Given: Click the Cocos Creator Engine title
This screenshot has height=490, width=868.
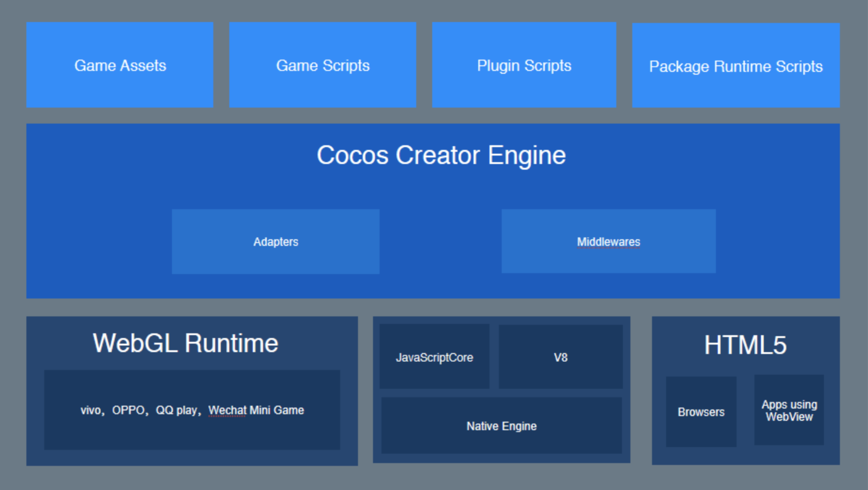Looking at the screenshot, I should 441,155.
